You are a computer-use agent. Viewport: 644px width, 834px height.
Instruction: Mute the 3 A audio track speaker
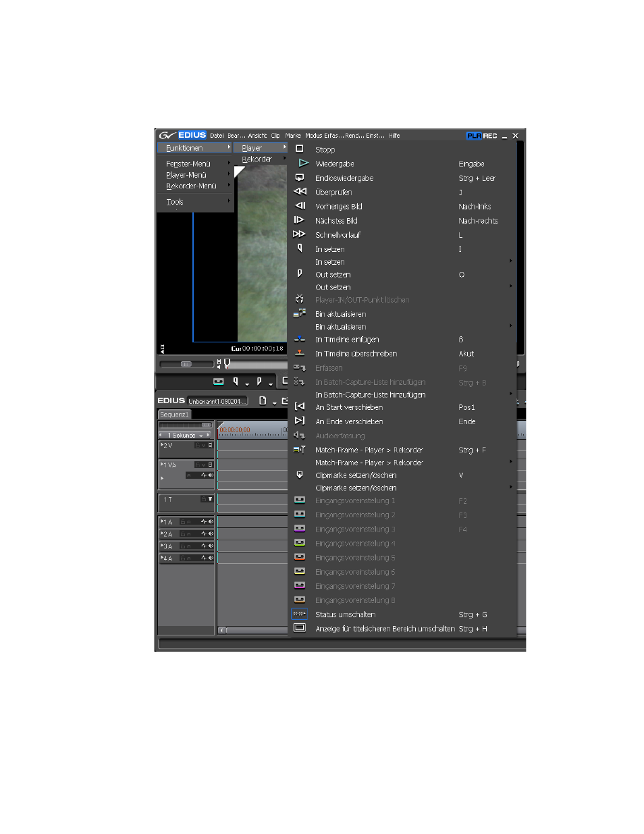pos(211,546)
